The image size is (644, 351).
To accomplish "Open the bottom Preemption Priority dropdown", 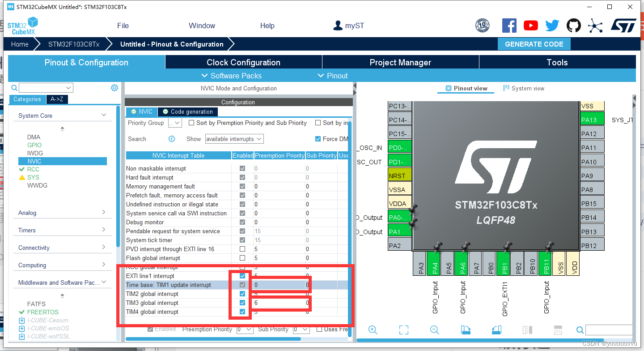I will point(245,329).
